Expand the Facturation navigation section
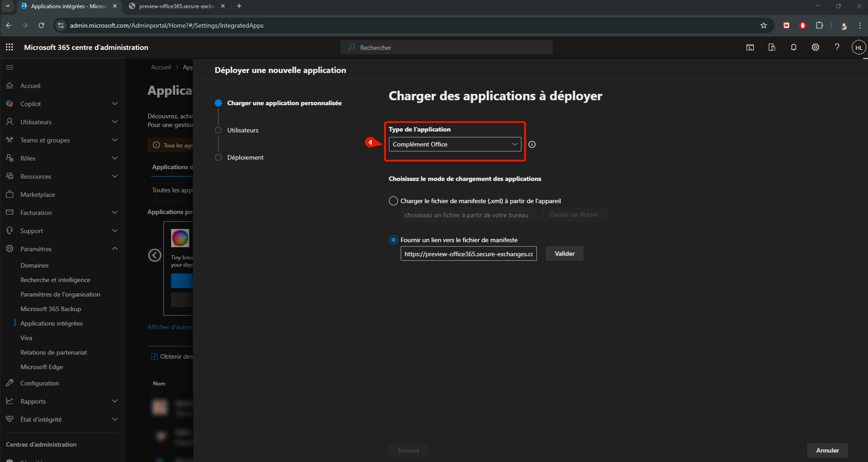This screenshot has width=868, height=462. coord(115,213)
